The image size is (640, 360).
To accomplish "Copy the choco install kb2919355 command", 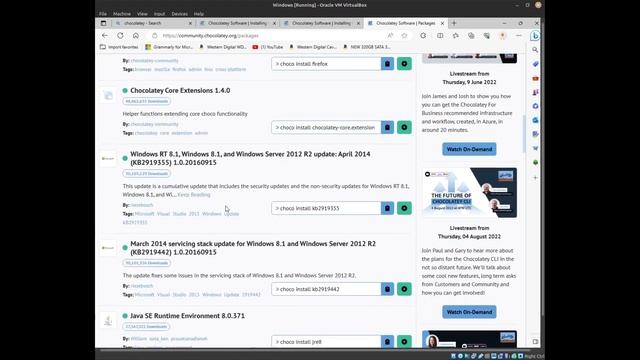I will click(x=387, y=208).
